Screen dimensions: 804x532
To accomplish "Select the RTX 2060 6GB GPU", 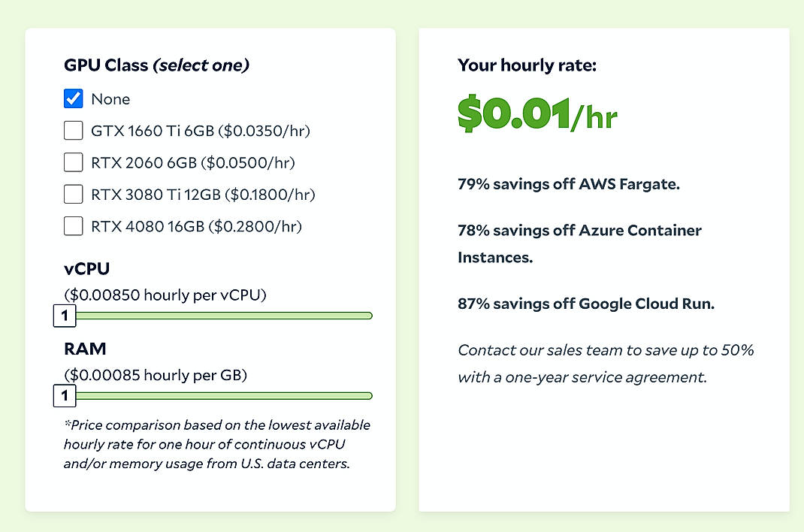I will (x=73, y=162).
